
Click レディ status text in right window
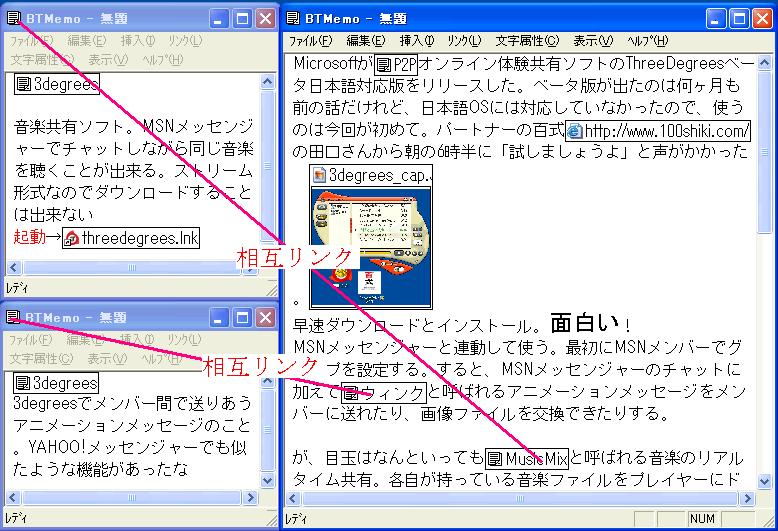click(296, 519)
